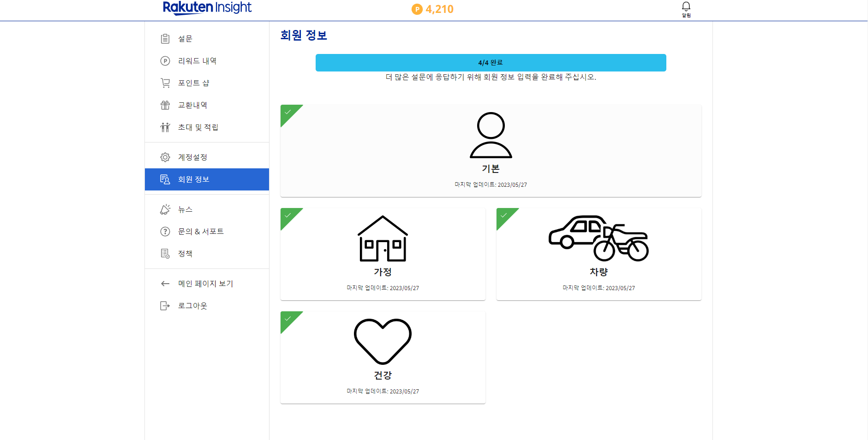Click the green checkmark corner on 건강 card
The height and width of the screenshot is (440, 868).
click(288, 319)
